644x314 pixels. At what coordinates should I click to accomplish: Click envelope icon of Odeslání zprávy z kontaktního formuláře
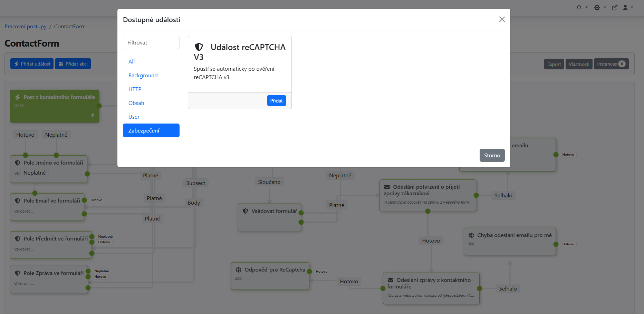point(391,280)
